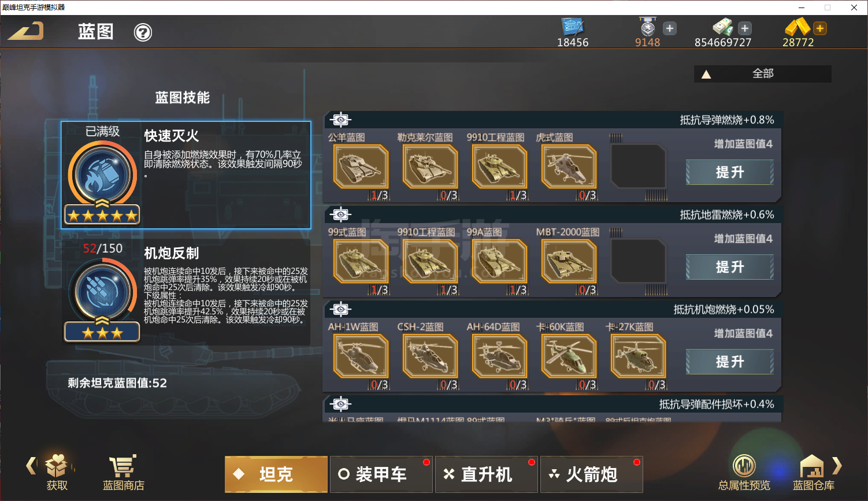Screen dimensions: 868x501
Task: Switch to the 装甲车 tab
Action: (x=381, y=474)
